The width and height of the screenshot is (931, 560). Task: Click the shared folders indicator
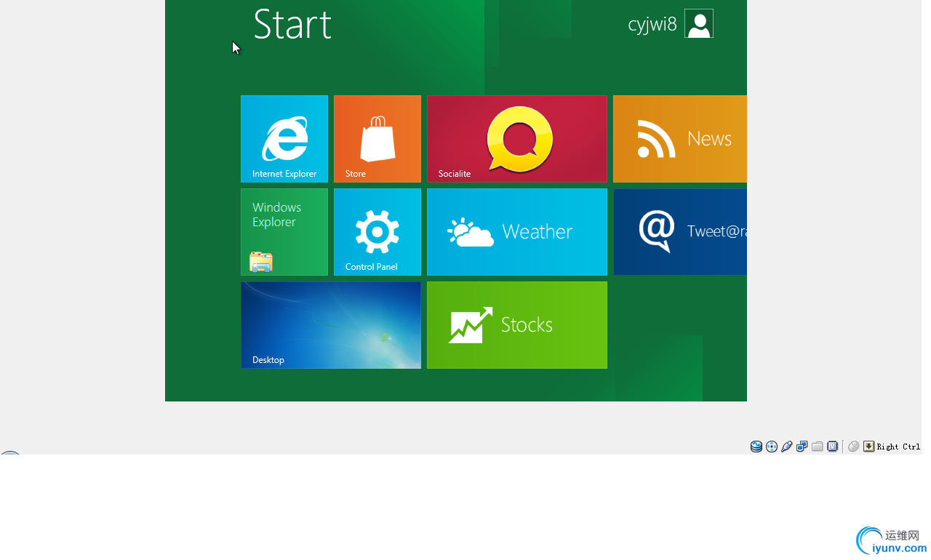coord(818,447)
